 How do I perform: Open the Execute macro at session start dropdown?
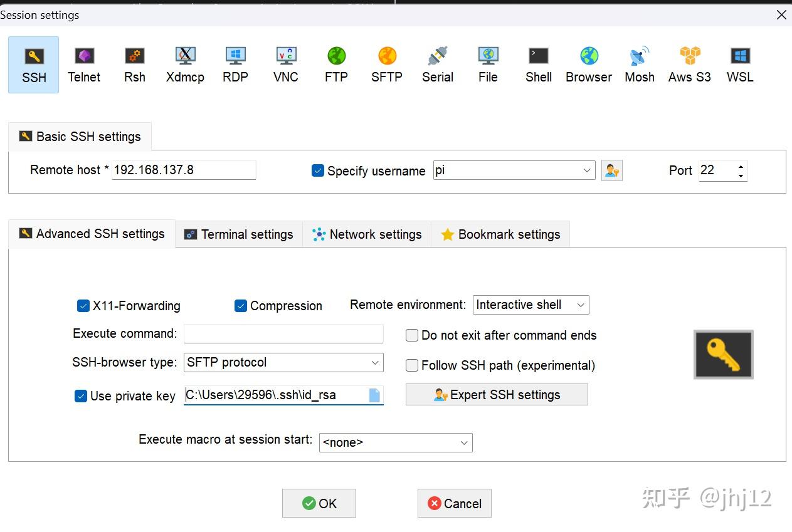pos(395,442)
